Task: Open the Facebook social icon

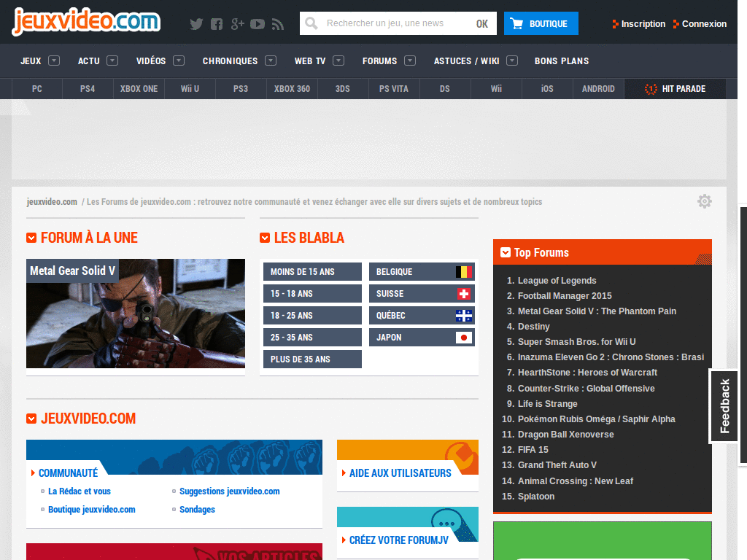Action: coord(217,24)
